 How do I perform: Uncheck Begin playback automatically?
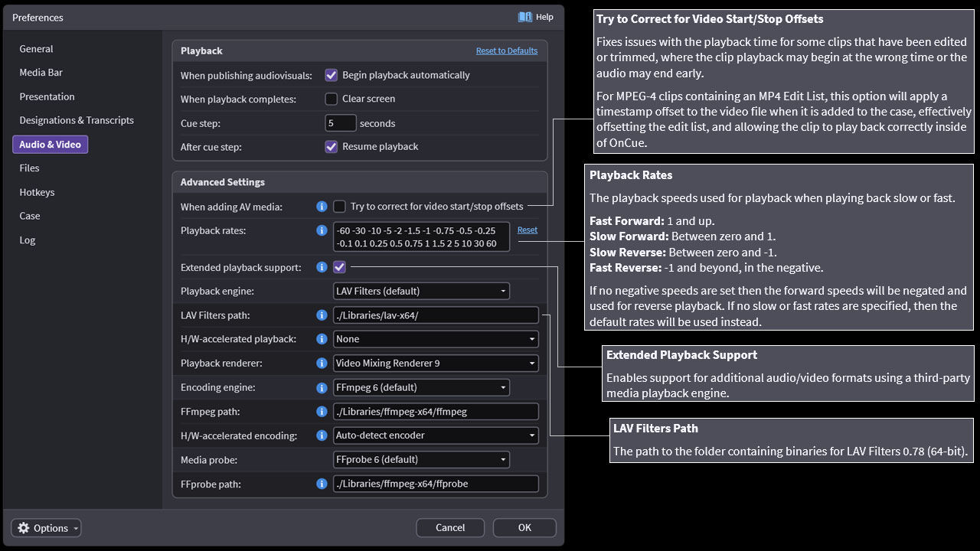tap(332, 75)
